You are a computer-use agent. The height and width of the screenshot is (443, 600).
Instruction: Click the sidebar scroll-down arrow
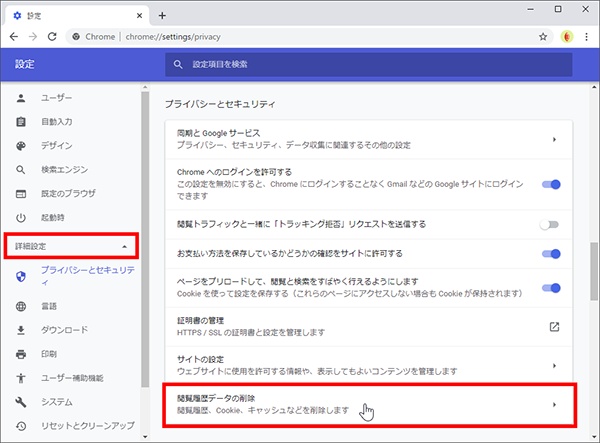(x=145, y=436)
